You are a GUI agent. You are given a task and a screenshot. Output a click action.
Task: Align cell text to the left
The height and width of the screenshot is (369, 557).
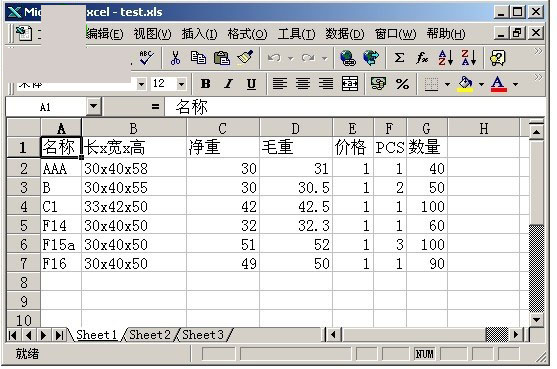click(x=280, y=84)
